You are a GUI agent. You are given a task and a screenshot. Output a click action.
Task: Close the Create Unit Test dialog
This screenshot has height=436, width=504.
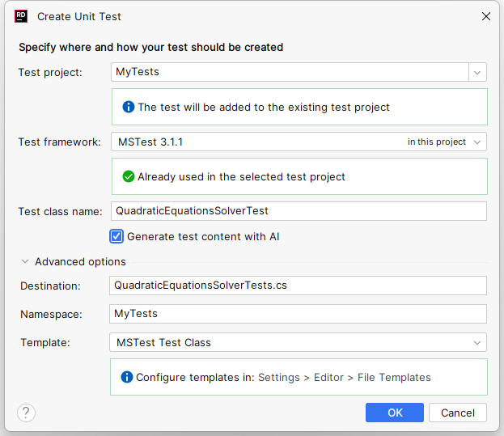click(x=486, y=16)
